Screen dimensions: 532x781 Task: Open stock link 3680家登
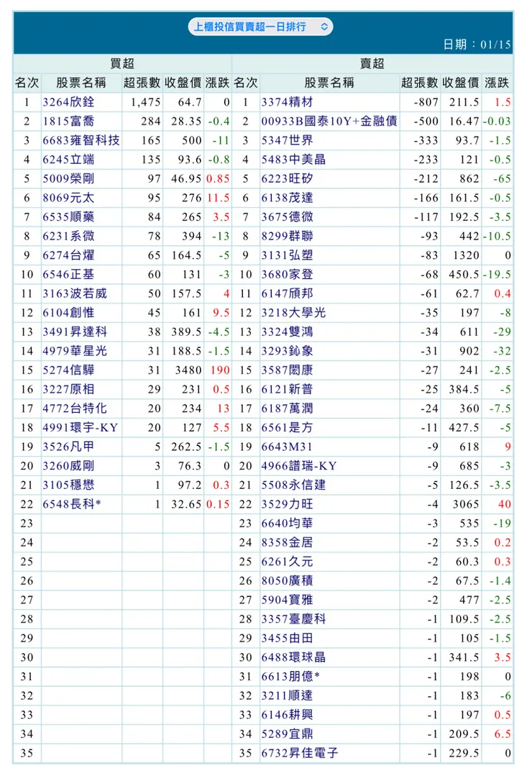tap(288, 275)
